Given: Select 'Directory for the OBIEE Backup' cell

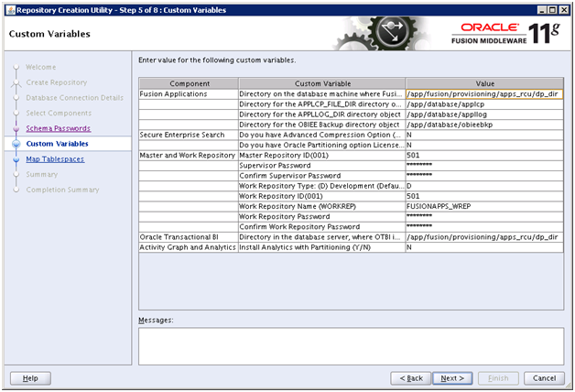Looking at the screenshot, I should point(322,125).
